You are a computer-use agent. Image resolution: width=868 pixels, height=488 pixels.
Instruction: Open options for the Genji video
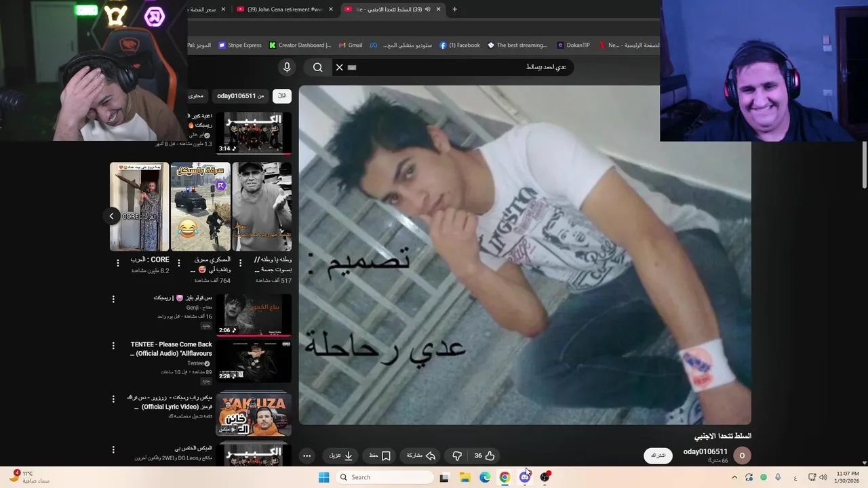[x=113, y=299]
